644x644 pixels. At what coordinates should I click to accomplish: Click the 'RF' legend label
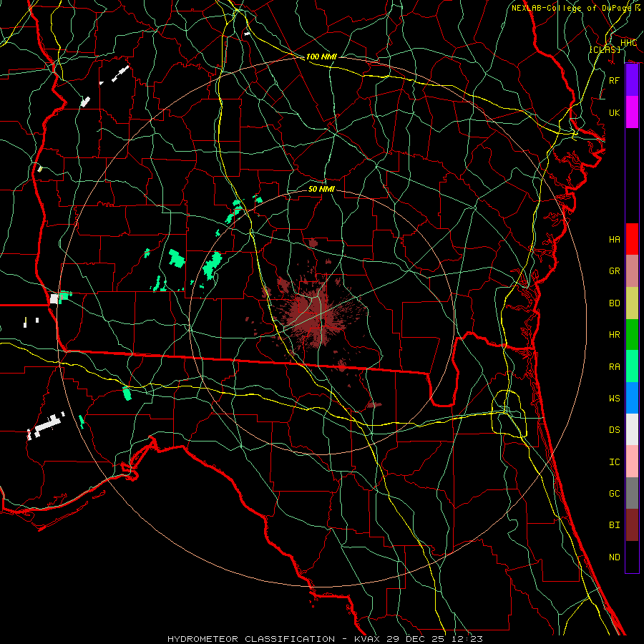[x=615, y=80]
